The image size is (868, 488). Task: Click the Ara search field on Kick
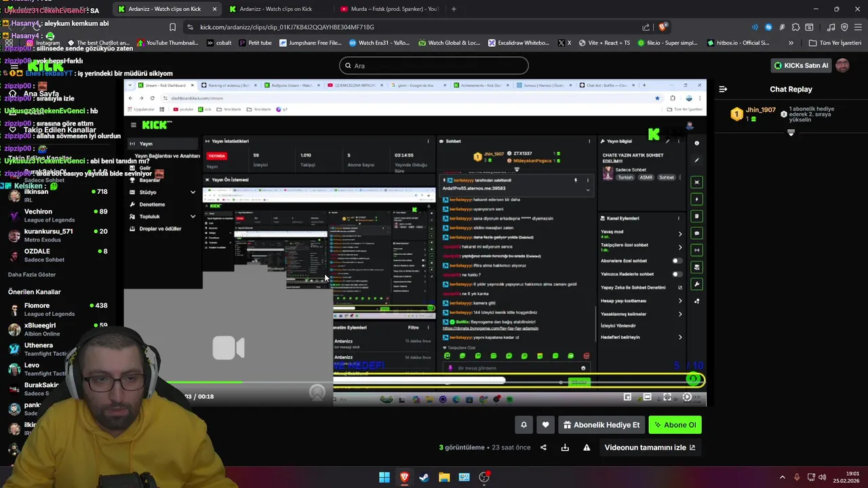click(x=434, y=66)
